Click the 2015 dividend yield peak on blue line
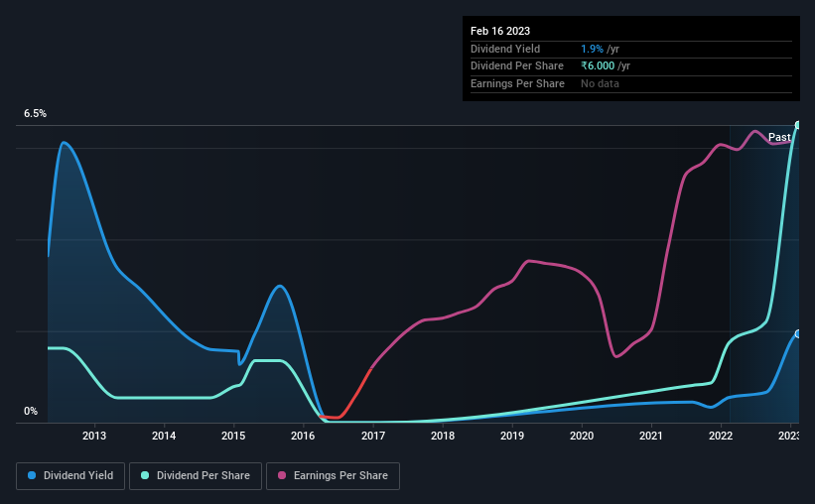The width and height of the screenshot is (815, 504). (x=280, y=286)
